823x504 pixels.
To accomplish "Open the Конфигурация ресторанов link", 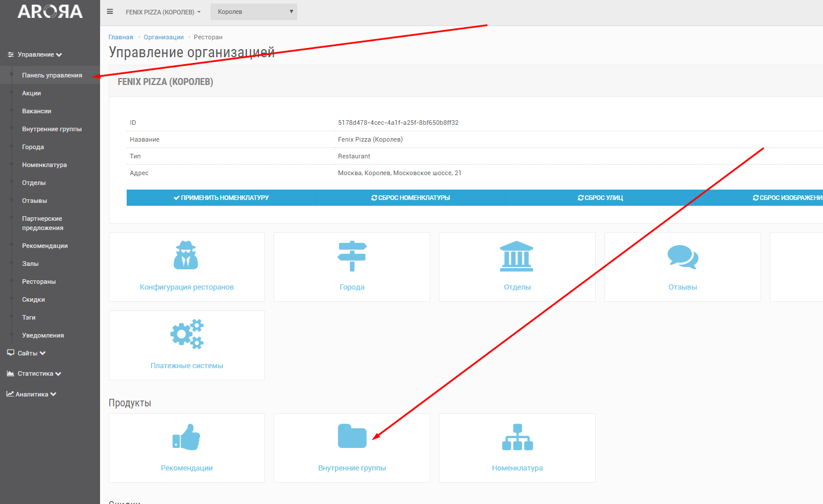I will 187,287.
